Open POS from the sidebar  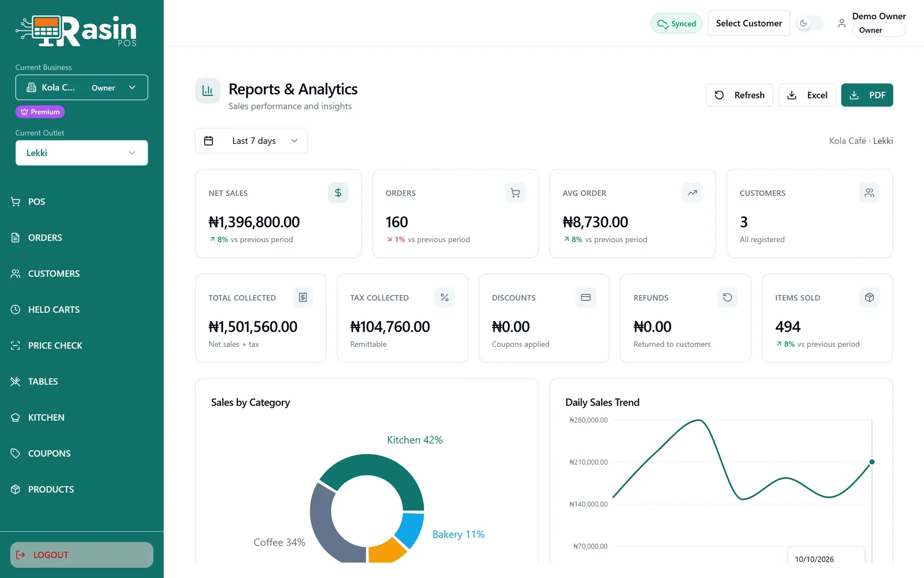point(81,202)
